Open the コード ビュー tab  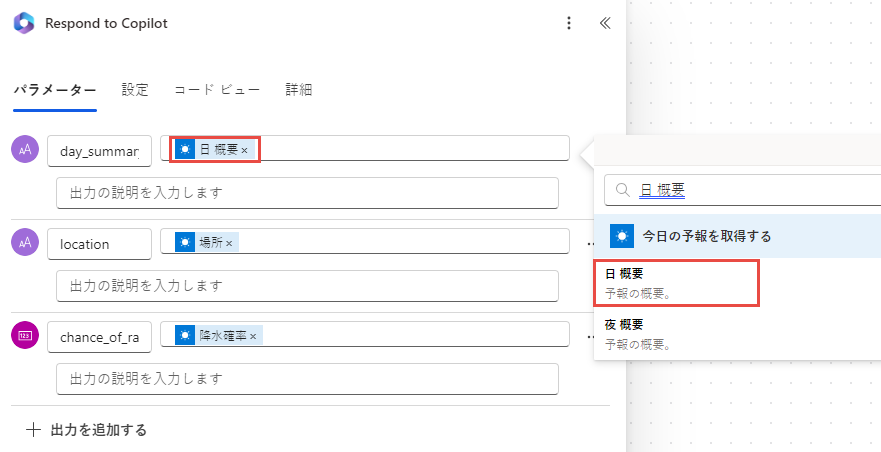point(217,90)
